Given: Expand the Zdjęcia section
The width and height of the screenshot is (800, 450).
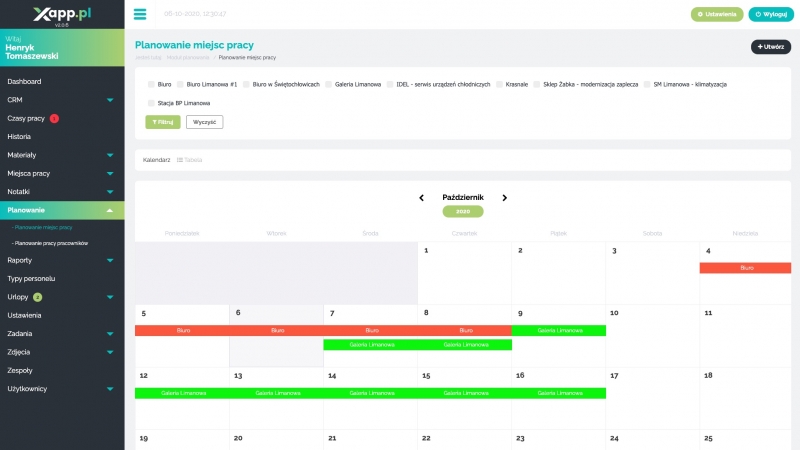Looking at the screenshot, I should pos(62,352).
